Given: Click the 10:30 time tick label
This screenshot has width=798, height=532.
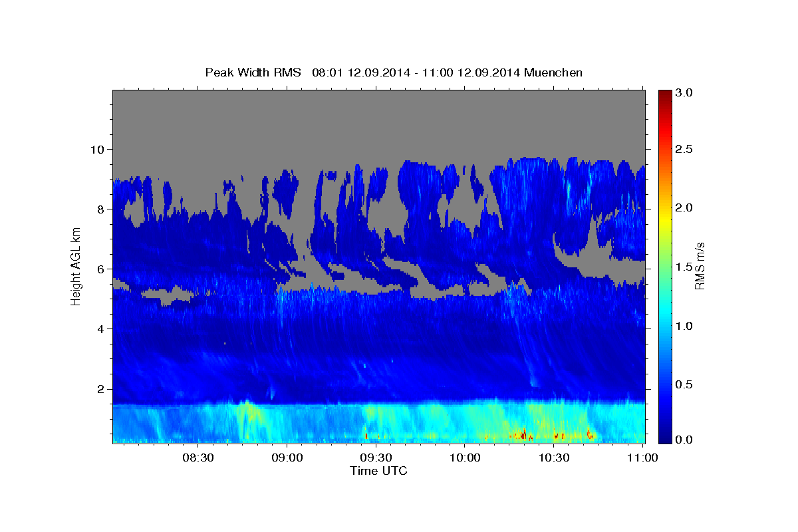Looking at the screenshot, I should pyautogui.click(x=553, y=458).
